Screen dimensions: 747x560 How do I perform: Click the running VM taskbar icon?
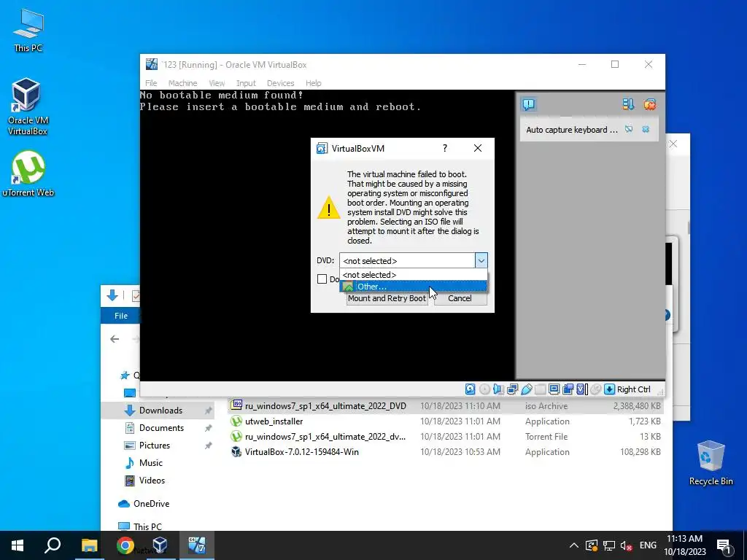[x=196, y=545]
